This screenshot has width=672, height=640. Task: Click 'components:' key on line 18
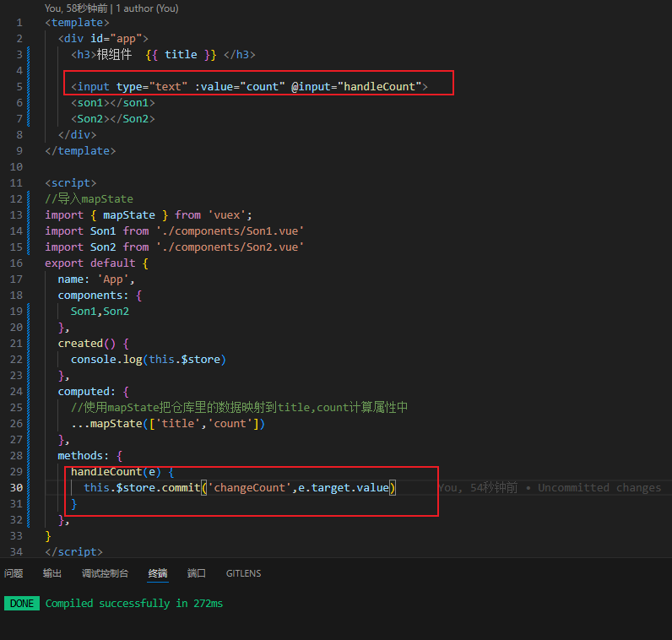[93, 296]
